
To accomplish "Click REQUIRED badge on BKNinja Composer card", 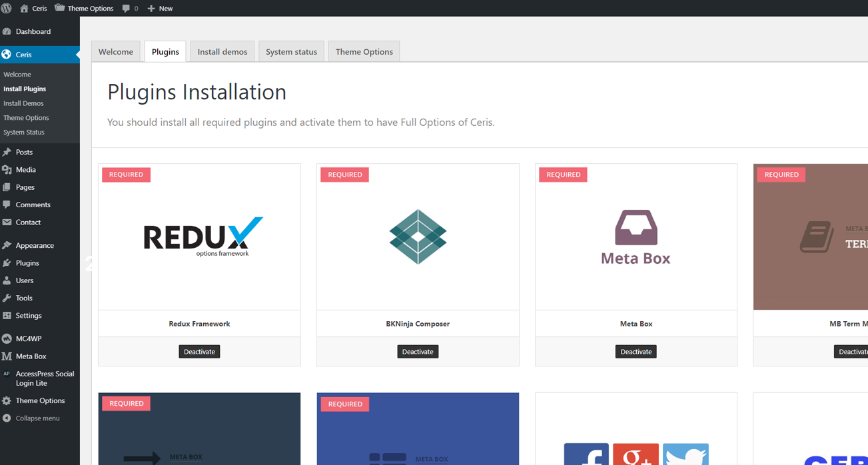I will pyautogui.click(x=344, y=175).
